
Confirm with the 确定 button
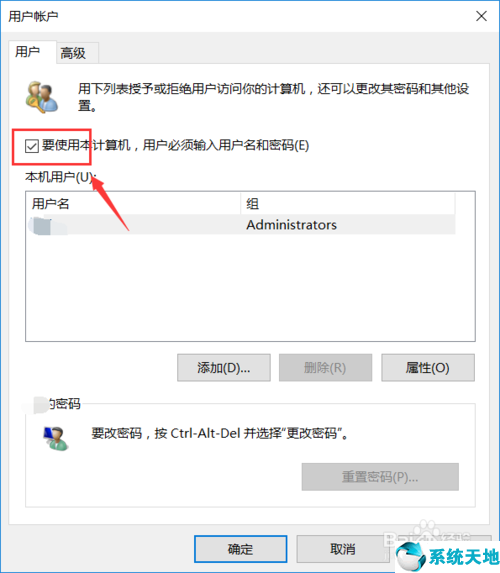coord(240,549)
